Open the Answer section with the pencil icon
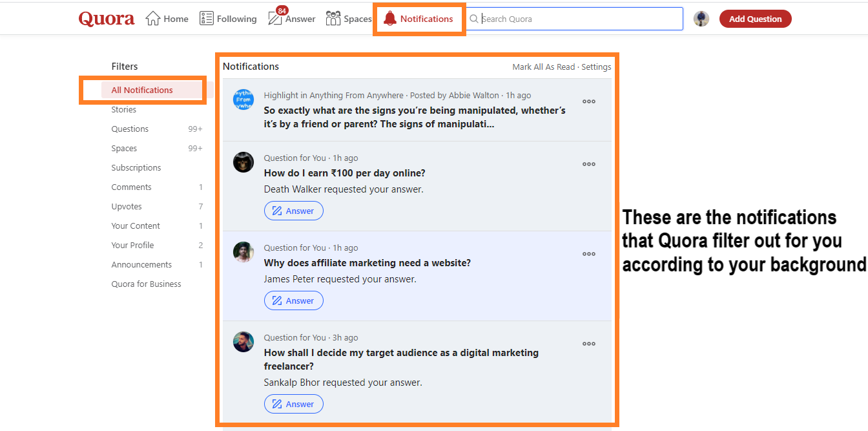868x431 pixels. click(x=274, y=18)
